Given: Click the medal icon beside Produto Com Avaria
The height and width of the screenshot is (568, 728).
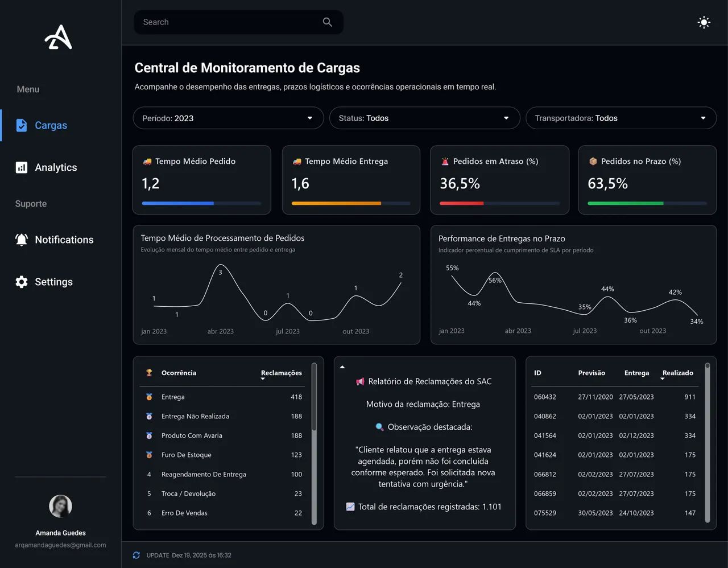Looking at the screenshot, I should [x=149, y=435].
